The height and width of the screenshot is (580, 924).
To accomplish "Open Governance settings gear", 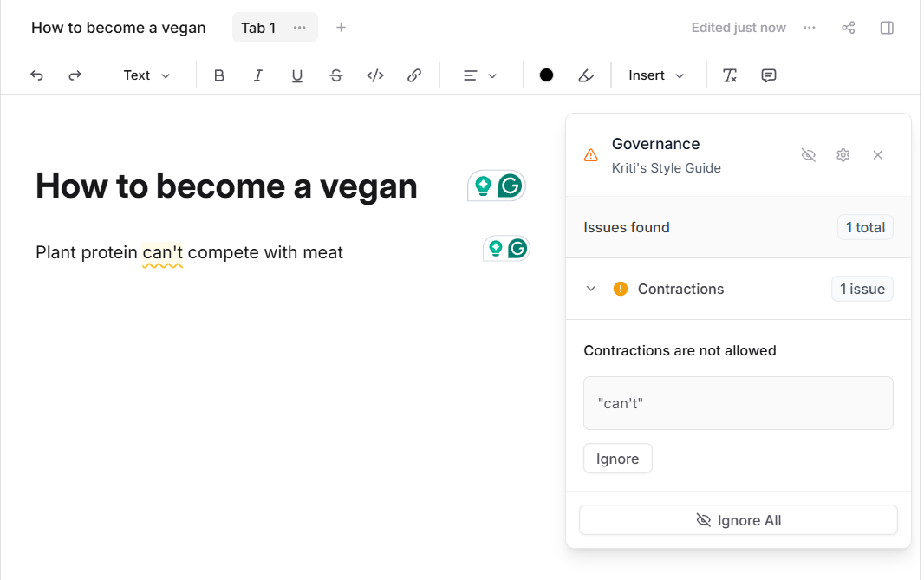I will 843,155.
